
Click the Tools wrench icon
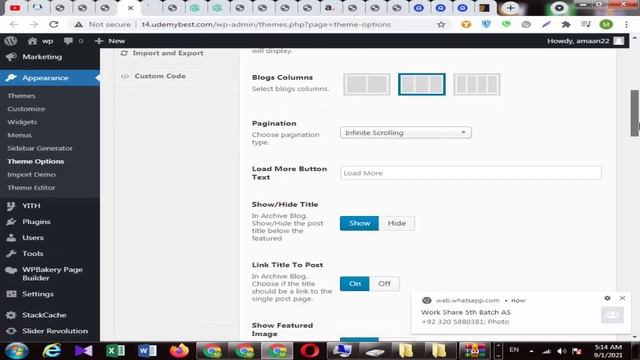coord(11,253)
